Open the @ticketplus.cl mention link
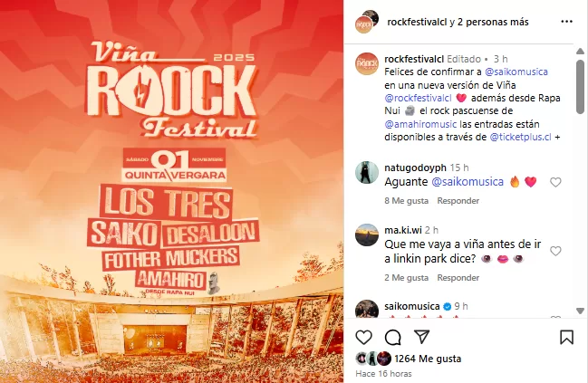Screen dimensions: 588x383 point(520,137)
